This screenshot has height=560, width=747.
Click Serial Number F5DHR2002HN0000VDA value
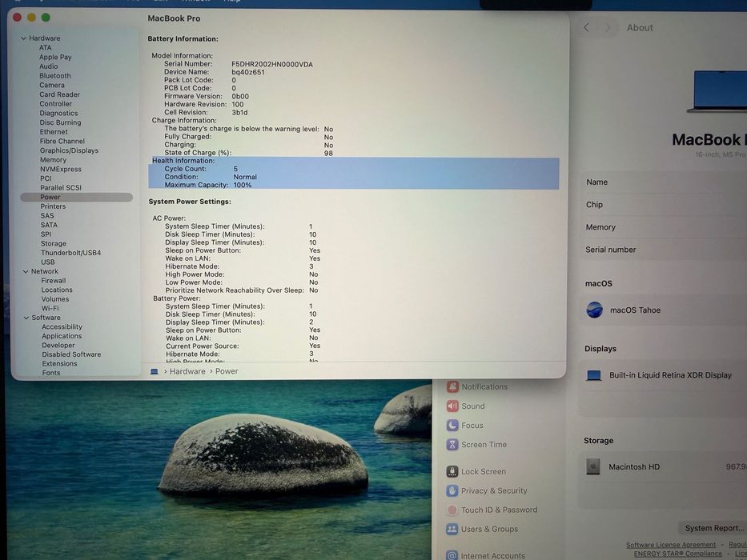point(272,64)
